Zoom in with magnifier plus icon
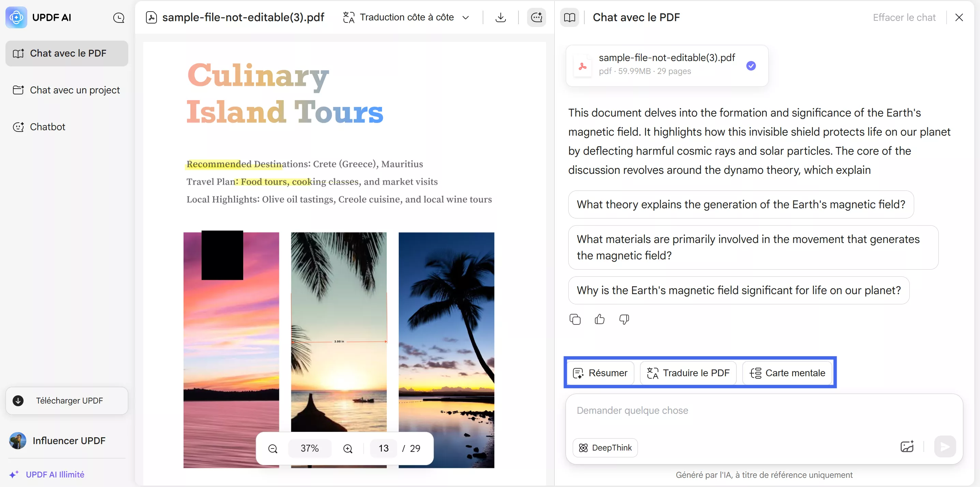This screenshot has width=980, height=487. point(348,448)
